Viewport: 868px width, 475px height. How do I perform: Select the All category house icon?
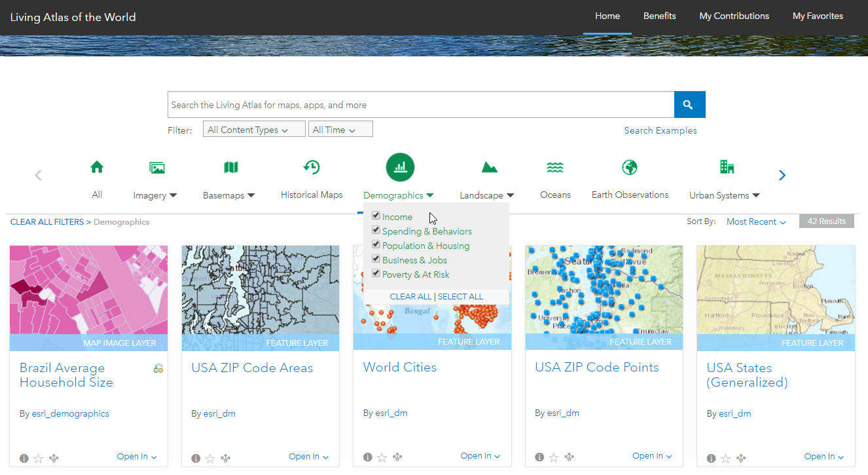click(x=97, y=167)
